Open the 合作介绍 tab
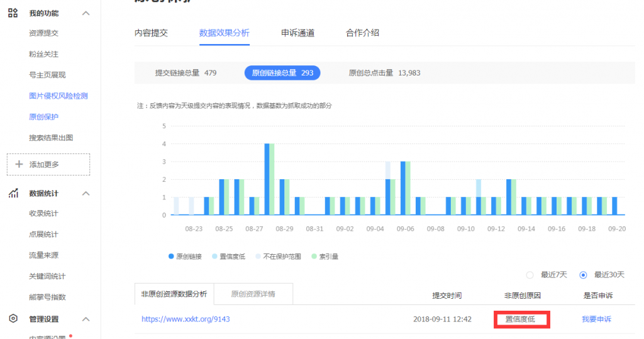 (x=362, y=33)
